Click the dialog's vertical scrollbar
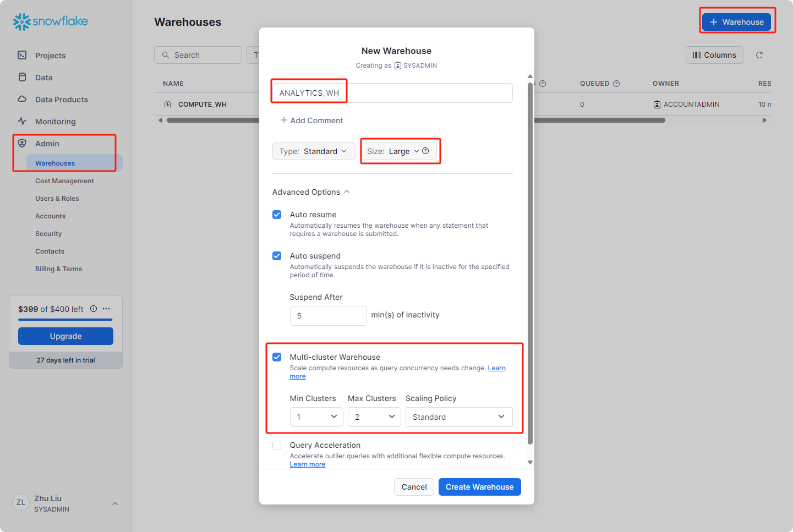Screen dimensions: 793x532 click(530, 263)
